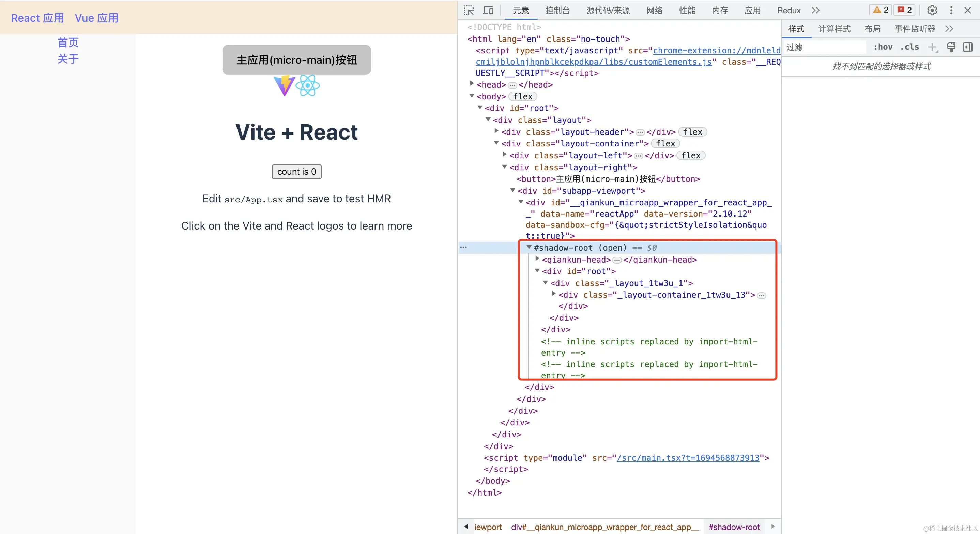This screenshot has width=980, height=534.
Task: Switch to the 源代码/来源 tab
Action: (608, 10)
